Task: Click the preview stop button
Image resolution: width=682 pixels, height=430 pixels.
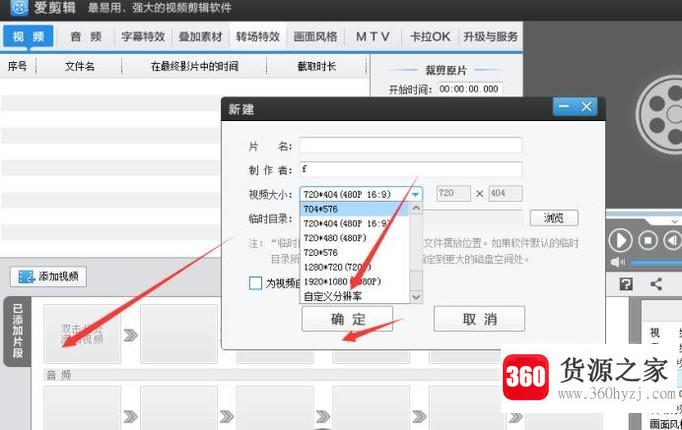Action: [x=648, y=240]
